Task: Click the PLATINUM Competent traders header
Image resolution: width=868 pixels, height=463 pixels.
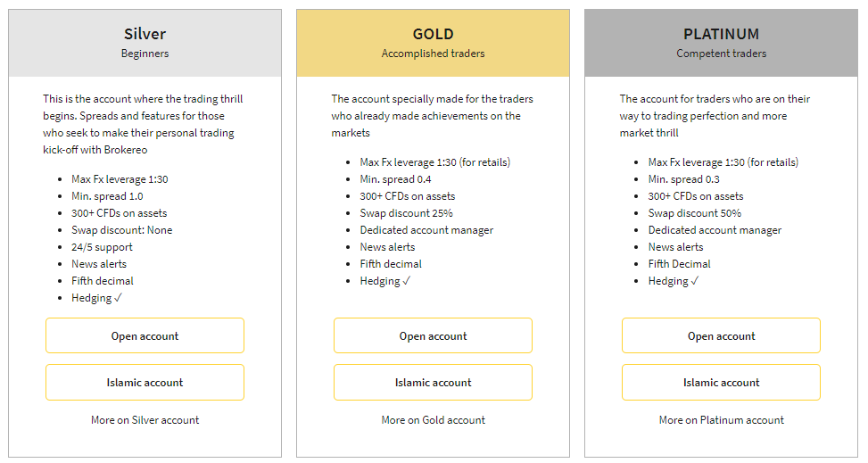Action: click(721, 43)
